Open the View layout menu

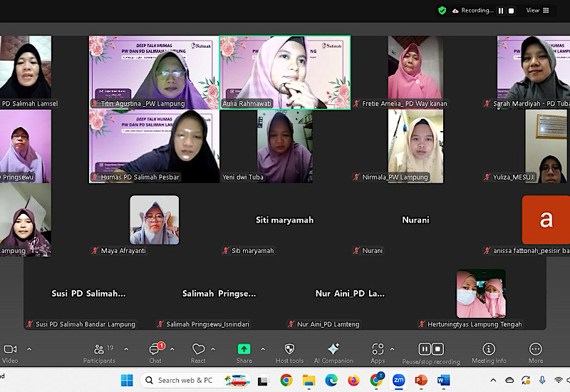coord(538,11)
